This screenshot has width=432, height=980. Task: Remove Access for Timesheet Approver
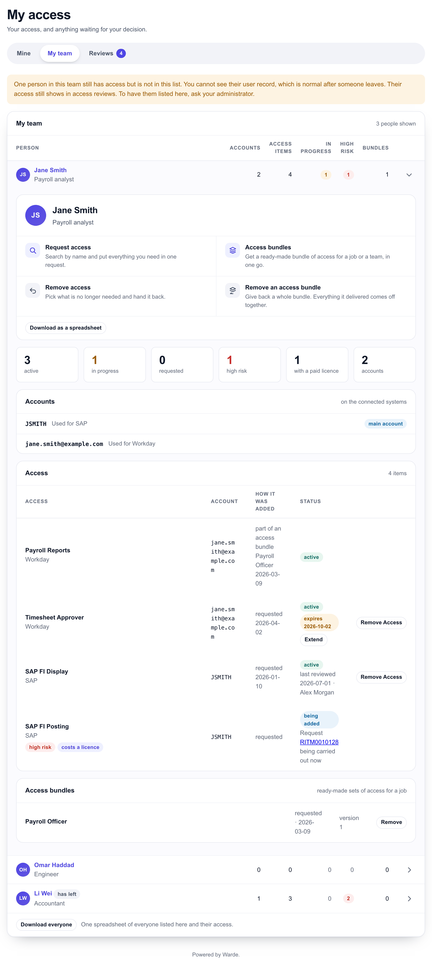pyautogui.click(x=381, y=623)
